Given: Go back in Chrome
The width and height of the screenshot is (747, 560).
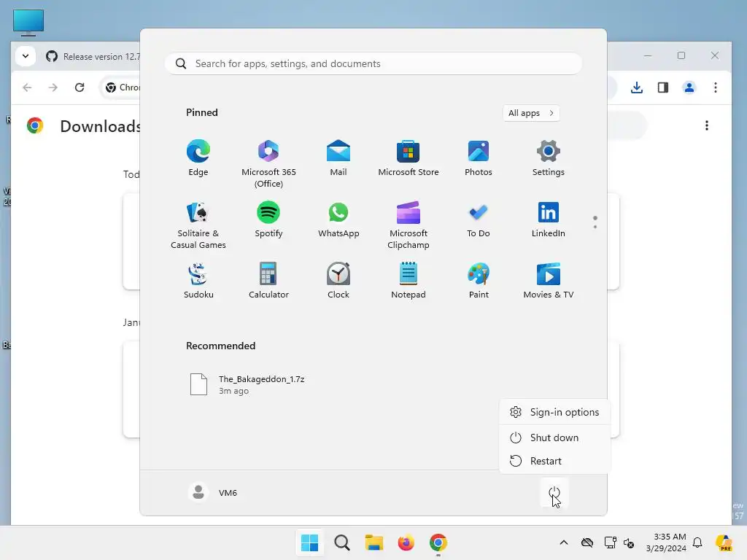Looking at the screenshot, I should click(x=27, y=87).
